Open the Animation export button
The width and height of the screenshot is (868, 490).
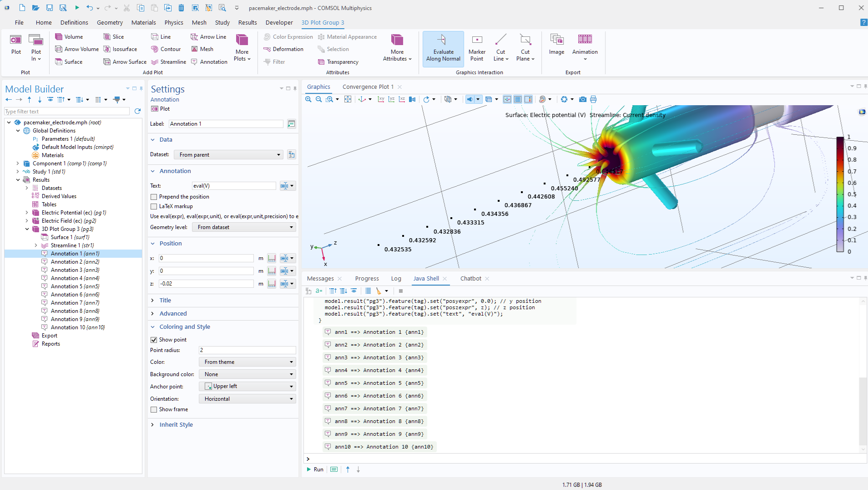point(585,47)
